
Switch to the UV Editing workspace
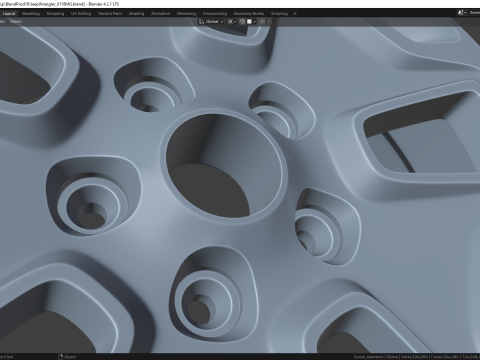pos(81,14)
